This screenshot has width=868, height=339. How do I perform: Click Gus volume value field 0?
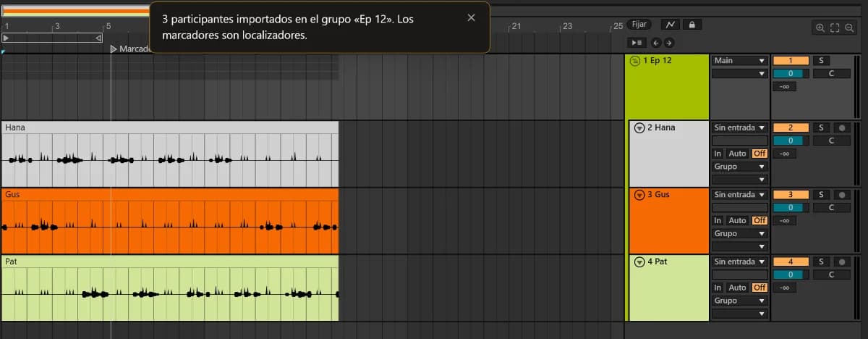click(x=791, y=207)
